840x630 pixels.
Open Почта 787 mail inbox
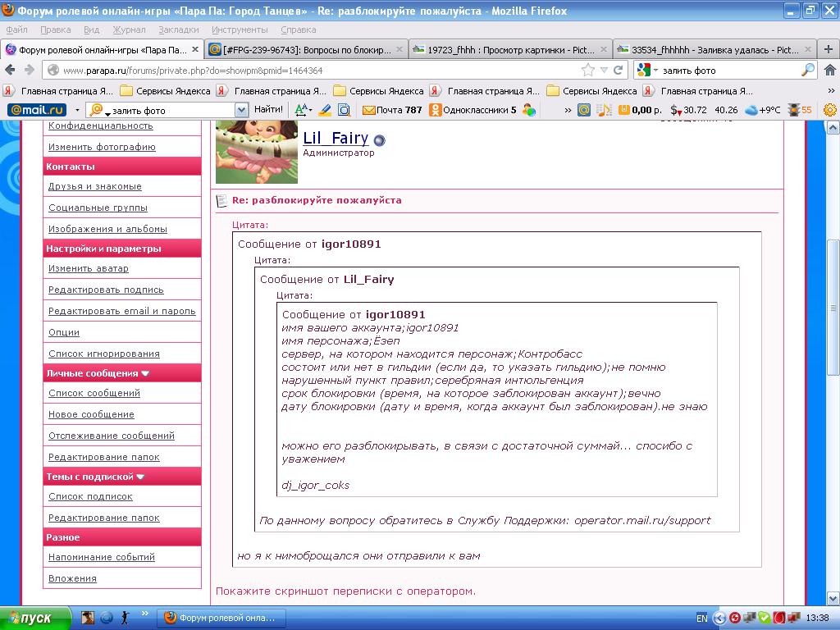(392, 110)
